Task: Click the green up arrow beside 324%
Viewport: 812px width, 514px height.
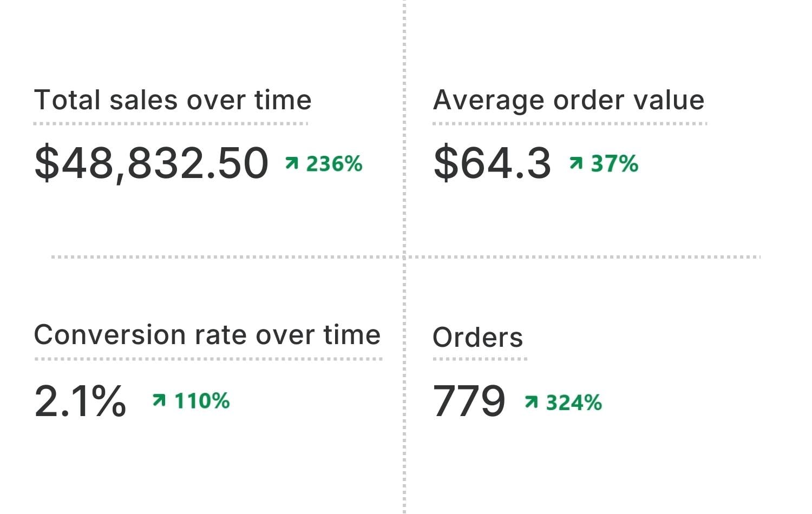Action: [531, 402]
